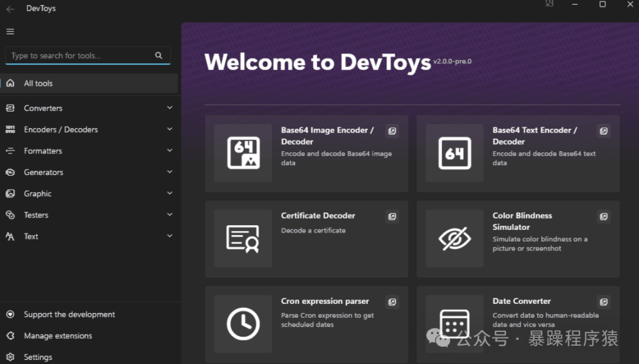Click Support the development
This screenshot has height=364, width=639.
pos(68,314)
